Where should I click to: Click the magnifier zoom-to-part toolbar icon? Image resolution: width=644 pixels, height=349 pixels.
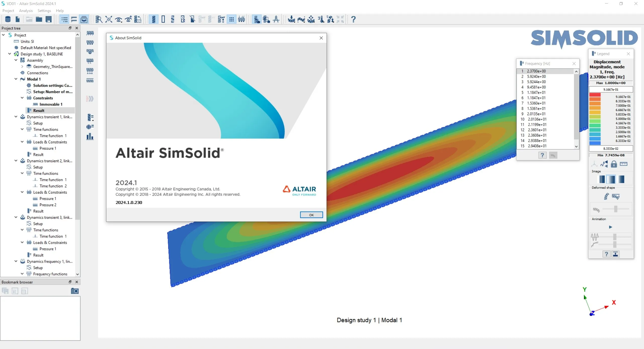[99, 19]
